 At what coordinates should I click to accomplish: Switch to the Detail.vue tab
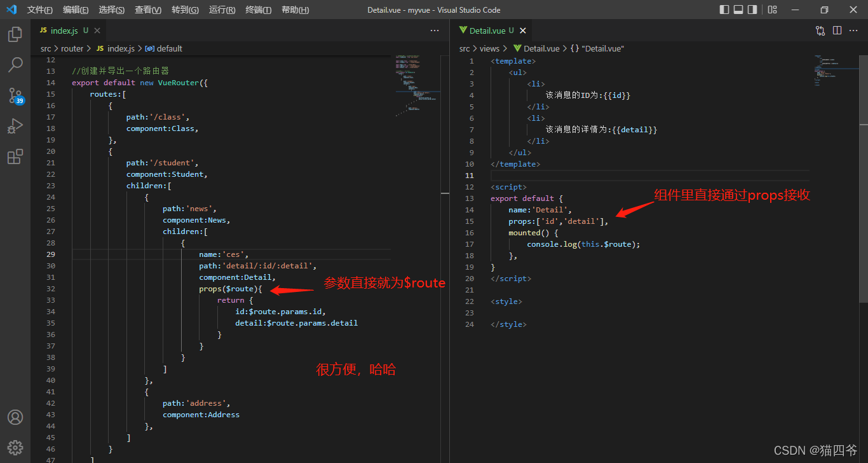point(491,31)
